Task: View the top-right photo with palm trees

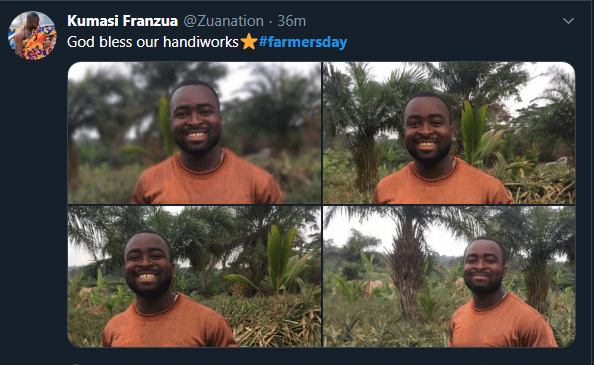Action: coord(449,133)
